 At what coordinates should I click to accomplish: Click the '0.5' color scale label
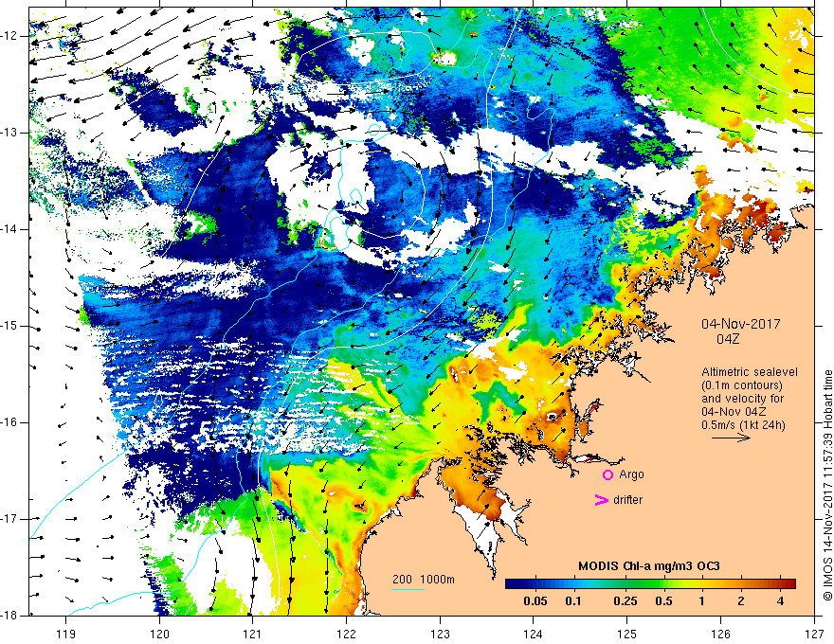pyautogui.click(x=663, y=601)
